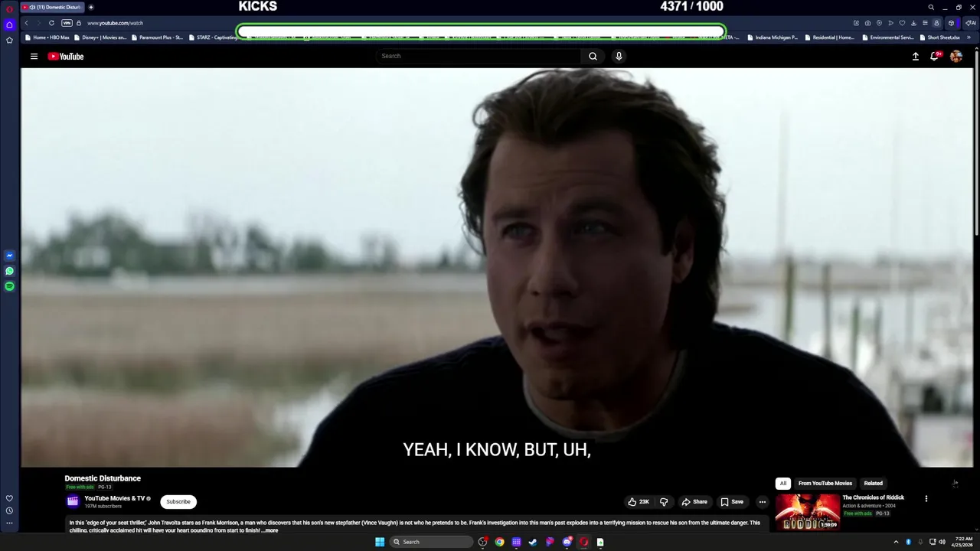Open options menu for Chronicles of Riddick

point(926,498)
